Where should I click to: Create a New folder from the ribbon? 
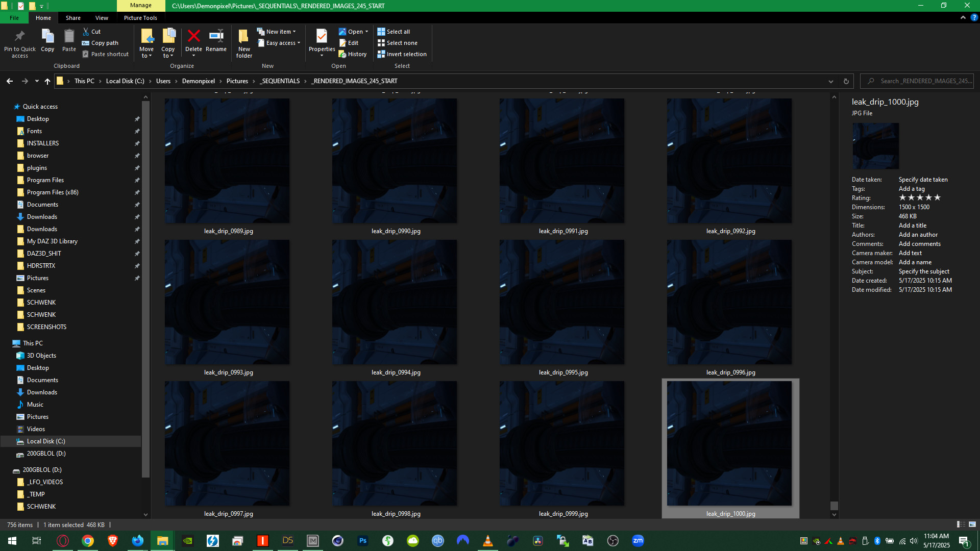(244, 43)
